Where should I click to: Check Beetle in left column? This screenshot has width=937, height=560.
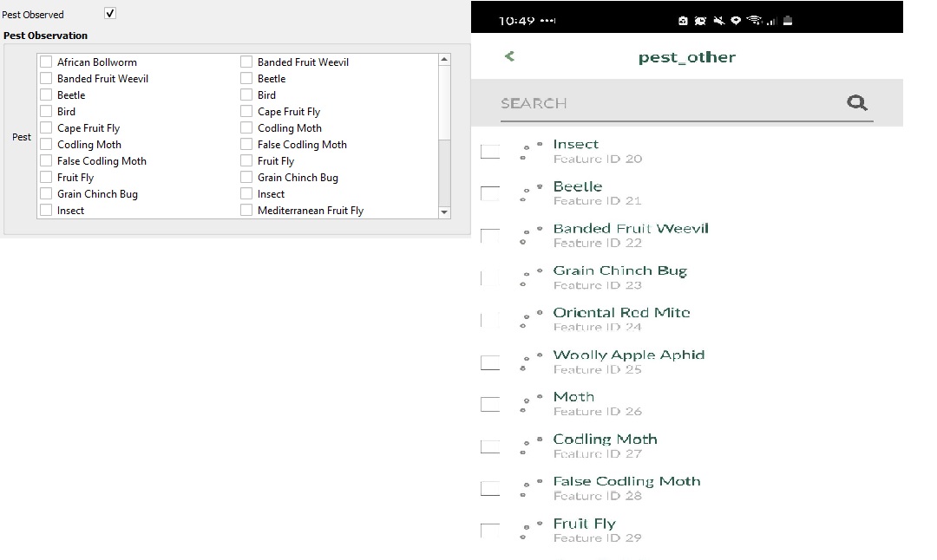click(x=45, y=95)
